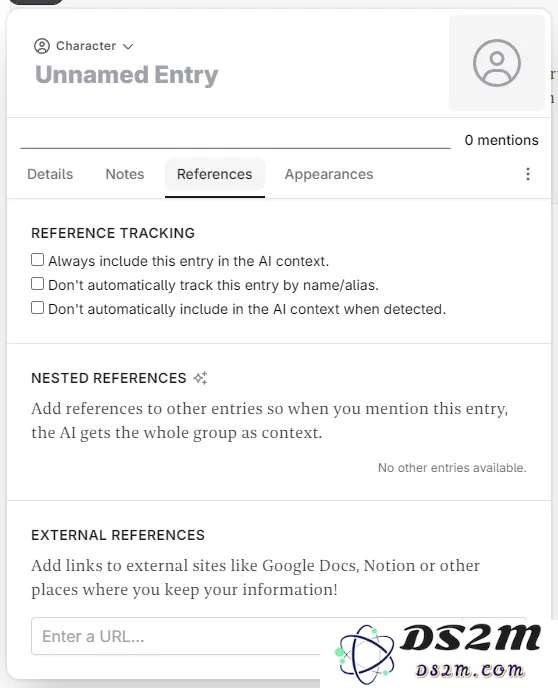The width and height of the screenshot is (558, 688).
Task: Open the Character entry type selector label
Action: (x=86, y=46)
